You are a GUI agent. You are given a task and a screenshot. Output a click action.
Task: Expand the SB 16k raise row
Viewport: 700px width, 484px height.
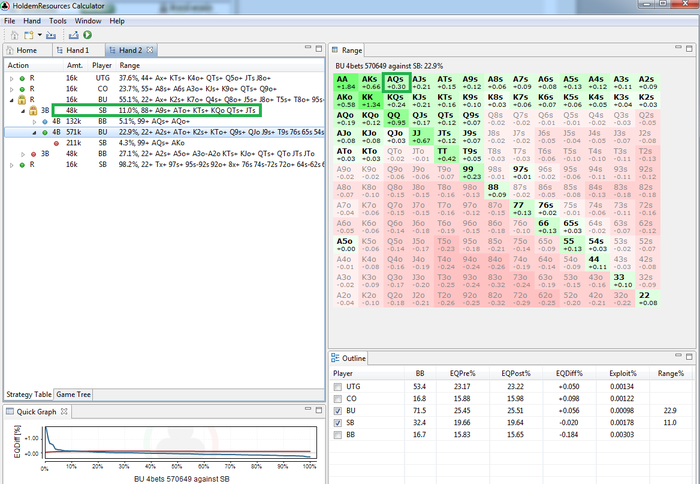[x=12, y=165]
